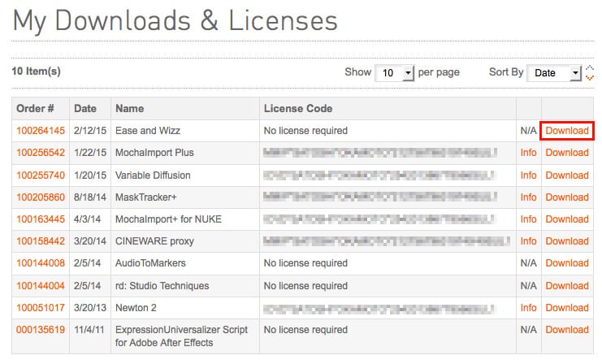Select the My Downloads & Licenses heading

(x=175, y=21)
